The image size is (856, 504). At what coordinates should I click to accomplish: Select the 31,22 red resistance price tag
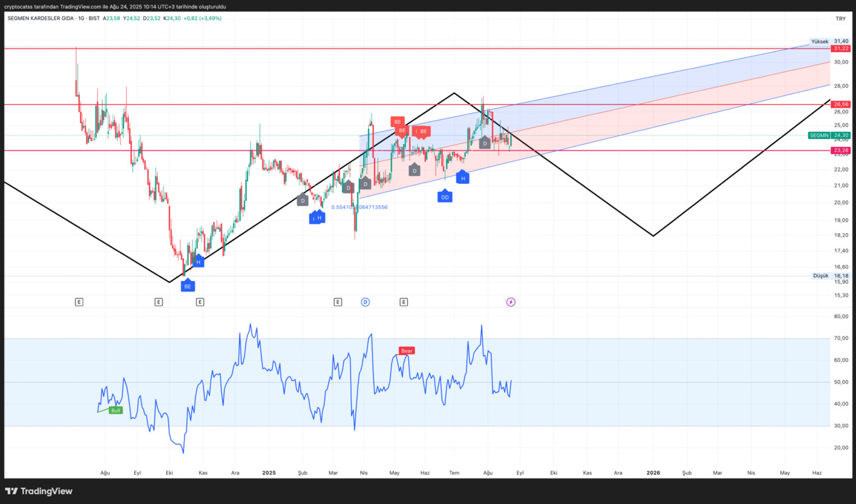click(x=841, y=48)
